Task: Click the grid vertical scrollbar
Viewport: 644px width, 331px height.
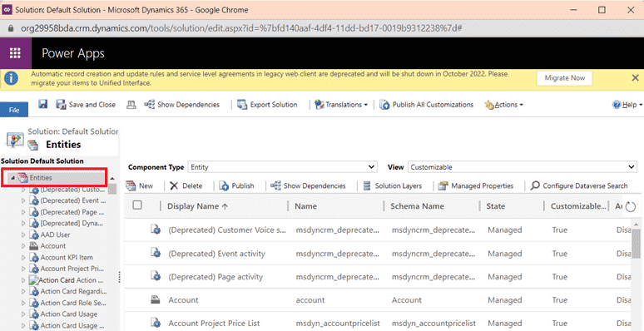Action: click(x=637, y=245)
